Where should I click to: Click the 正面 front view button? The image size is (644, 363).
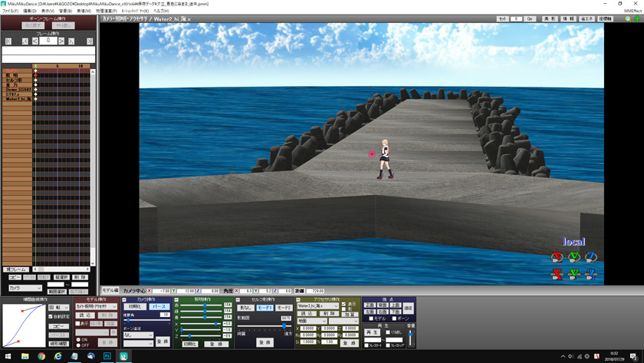[x=370, y=305]
